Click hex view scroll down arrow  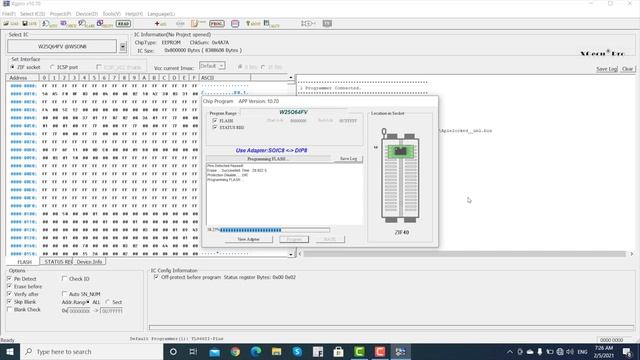tap(291, 254)
